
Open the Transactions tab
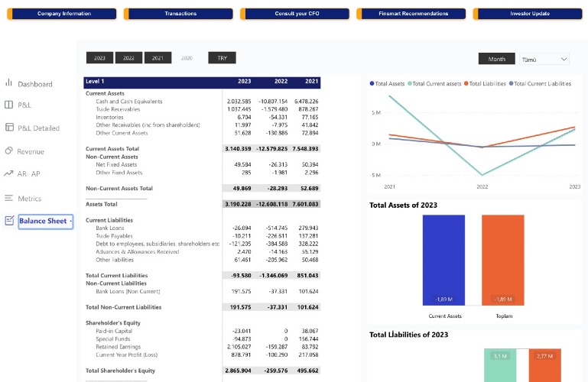tap(178, 14)
